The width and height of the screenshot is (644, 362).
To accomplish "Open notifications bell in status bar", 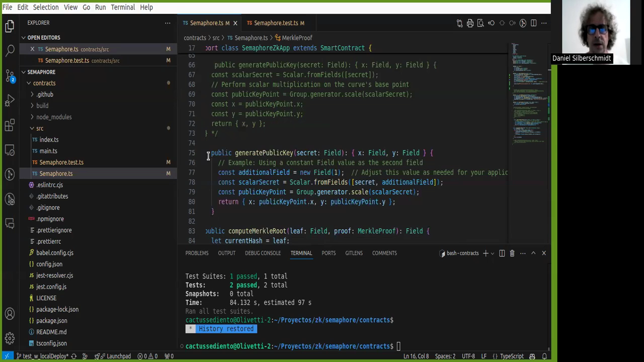I will click(544, 356).
